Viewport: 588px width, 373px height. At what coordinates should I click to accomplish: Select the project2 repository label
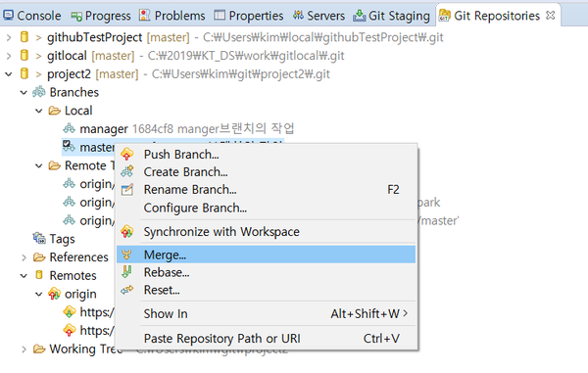pos(69,74)
